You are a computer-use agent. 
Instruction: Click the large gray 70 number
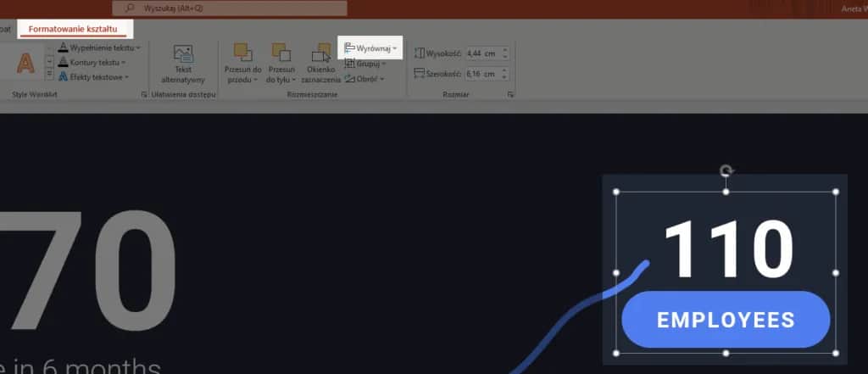click(x=87, y=271)
